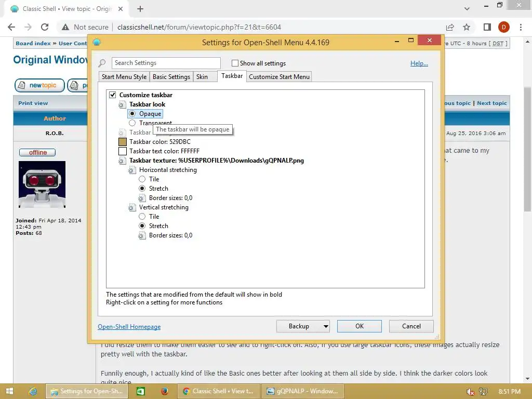Click gear icon for vertical Border sizes
The image size is (532, 399).
pos(142,235)
